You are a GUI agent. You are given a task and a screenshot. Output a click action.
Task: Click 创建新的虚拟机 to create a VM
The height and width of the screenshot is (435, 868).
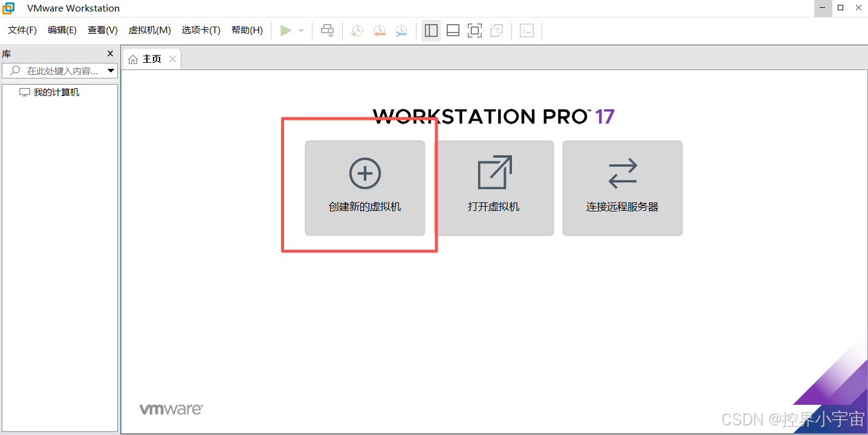tap(364, 187)
